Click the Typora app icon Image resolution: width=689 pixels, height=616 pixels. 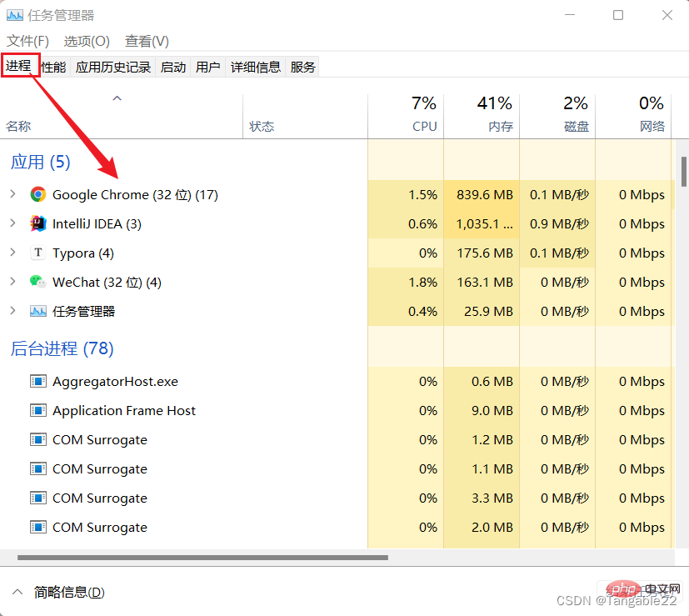click(x=38, y=253)
